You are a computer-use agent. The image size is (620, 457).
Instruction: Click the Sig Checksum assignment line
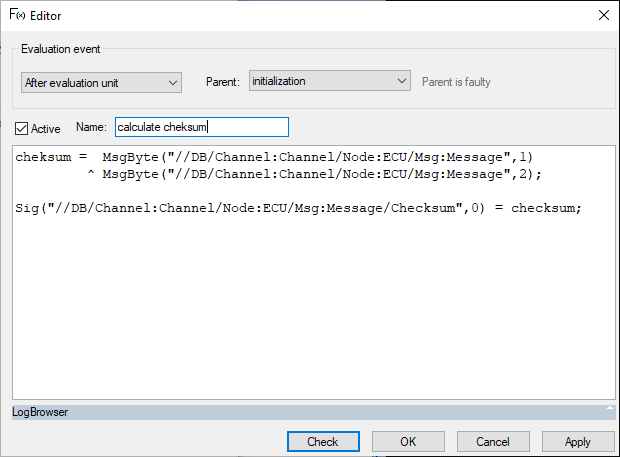(298, 208)
